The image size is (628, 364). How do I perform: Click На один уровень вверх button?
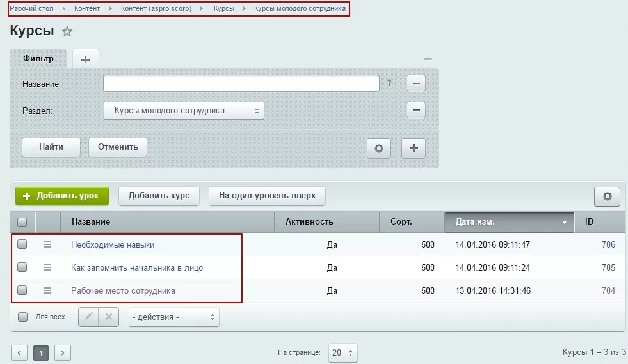click(x=267, y=196)
